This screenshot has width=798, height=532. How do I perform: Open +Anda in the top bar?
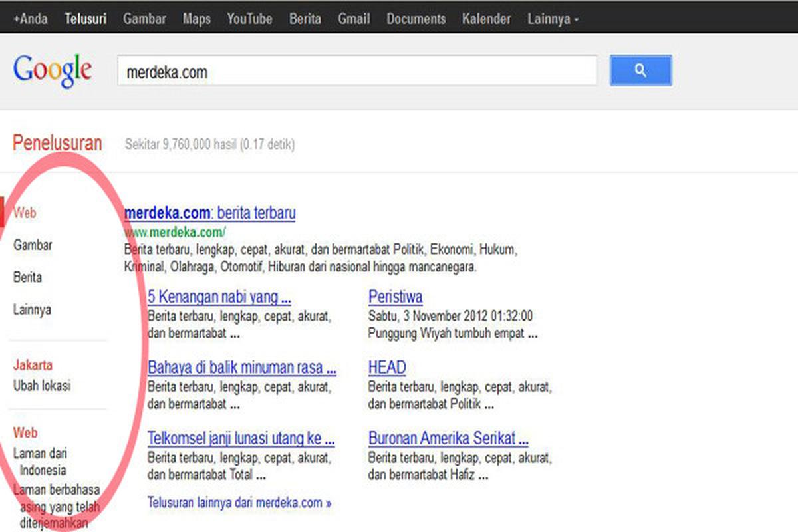tap(31, 19)
